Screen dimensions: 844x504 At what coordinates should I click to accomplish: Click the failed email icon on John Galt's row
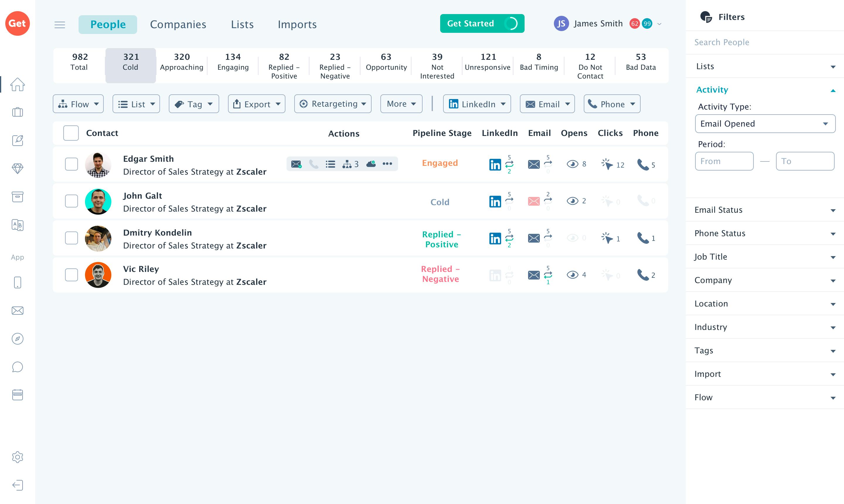tap(534, 201)
